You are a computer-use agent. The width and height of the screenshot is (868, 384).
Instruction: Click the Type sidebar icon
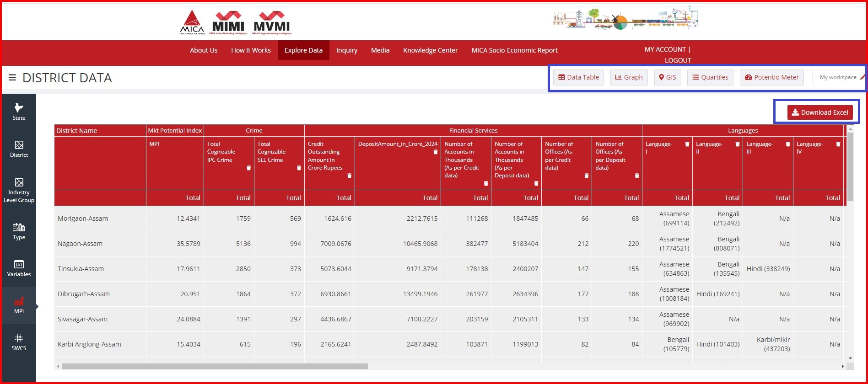tap(19, 231)
